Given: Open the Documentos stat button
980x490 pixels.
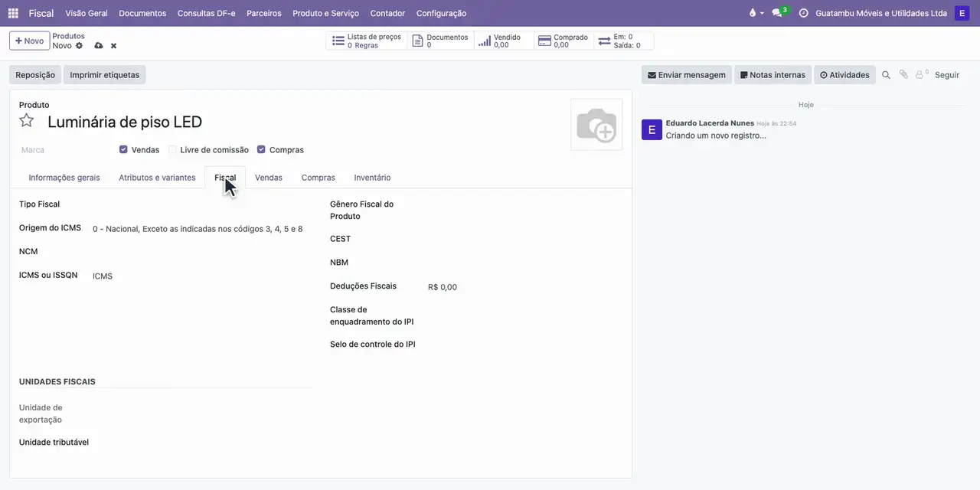Looking at the screenshot, I should 440,41.
